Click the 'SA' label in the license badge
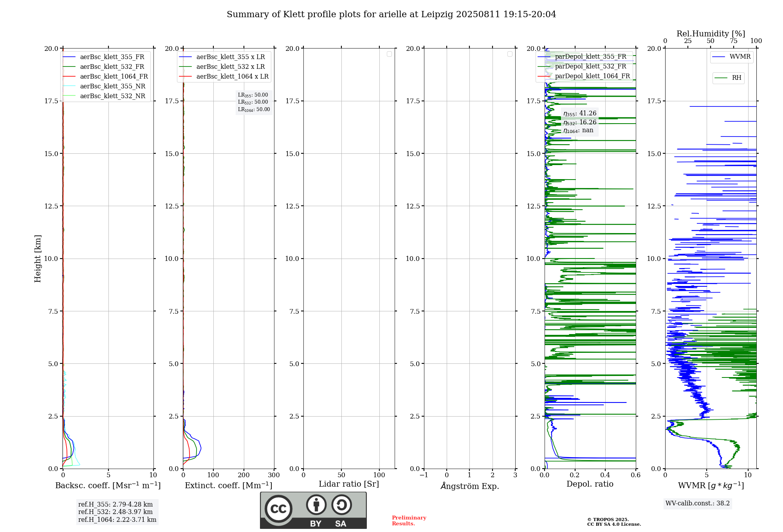783x532 pixels. [x=341, y=524]
